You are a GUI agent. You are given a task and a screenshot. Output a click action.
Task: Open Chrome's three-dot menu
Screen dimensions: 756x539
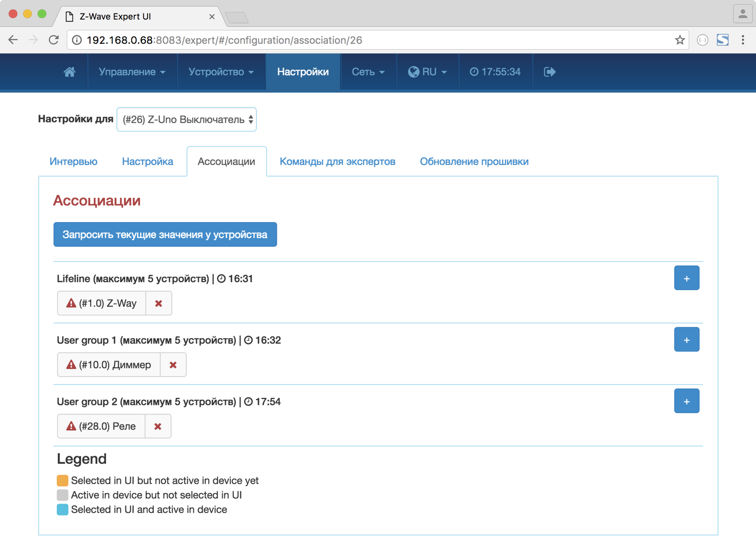[743, 40]
